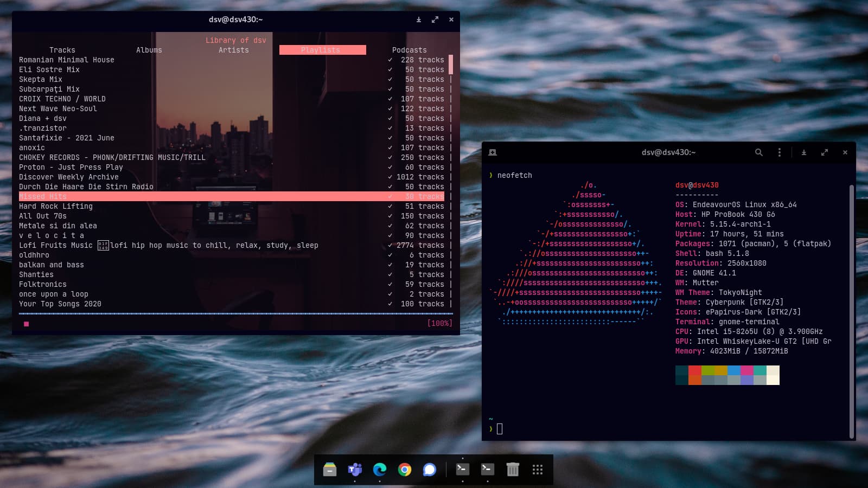This screenshot has height=488, width=868.
Task: Select the Lofi Fruits Music playlist
Action: point(232,245)
